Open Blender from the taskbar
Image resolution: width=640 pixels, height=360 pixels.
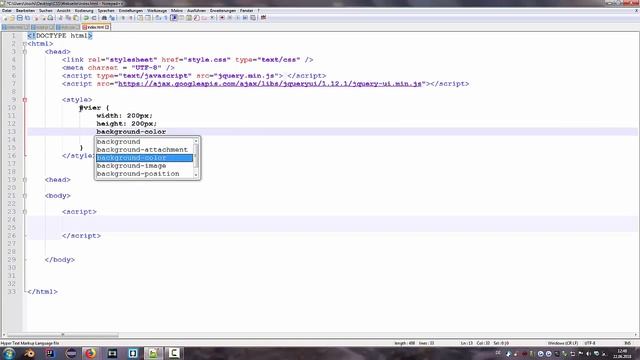click(x=29, y=353)
